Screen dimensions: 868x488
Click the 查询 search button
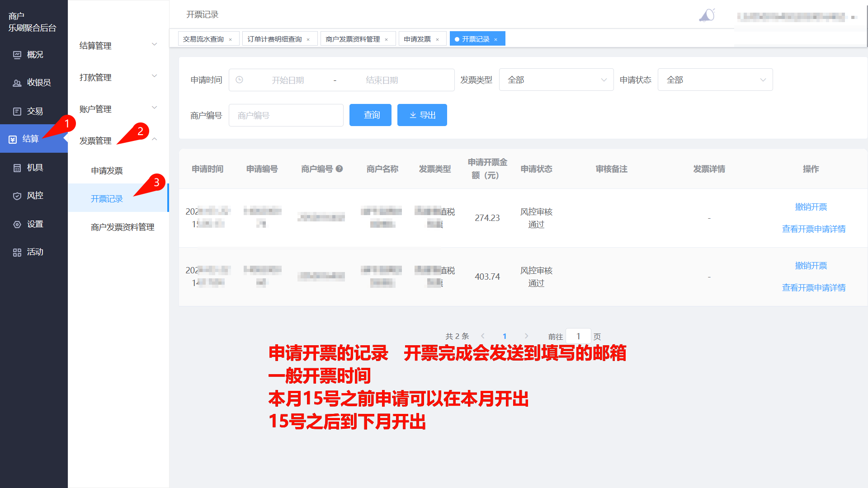(x=370, y=115)
